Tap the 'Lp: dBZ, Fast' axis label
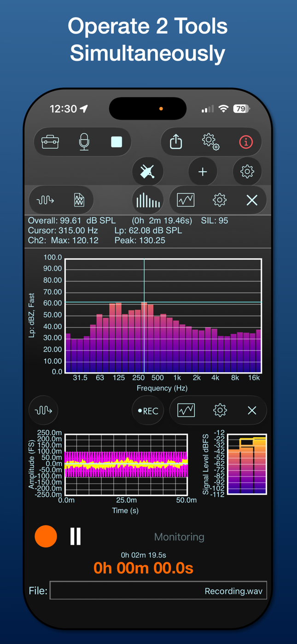 click(32, 316)
